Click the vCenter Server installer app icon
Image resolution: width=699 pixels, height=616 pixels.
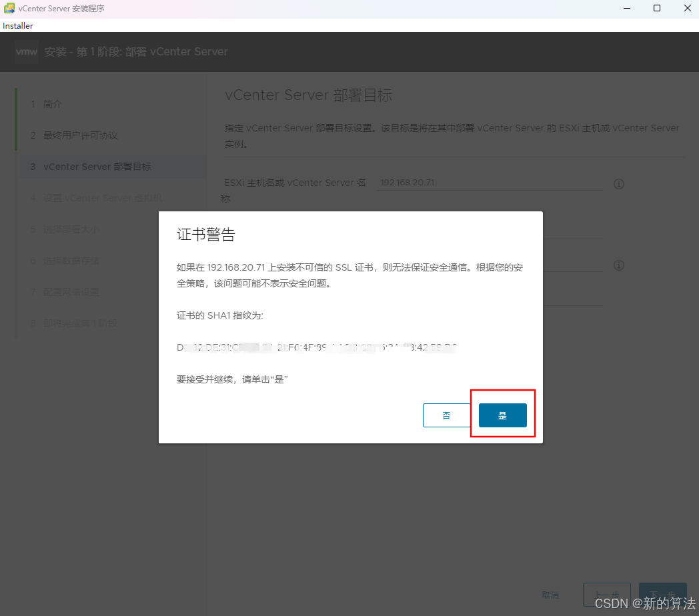9,8
